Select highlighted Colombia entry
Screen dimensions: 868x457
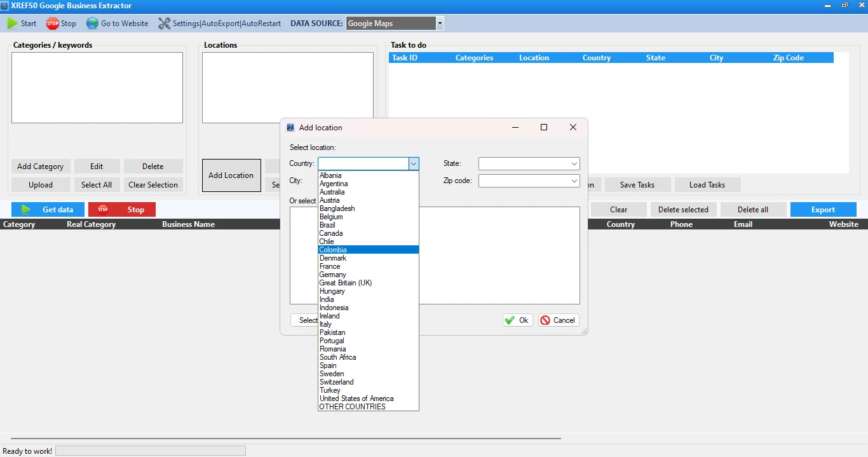(x=368, y=250)
